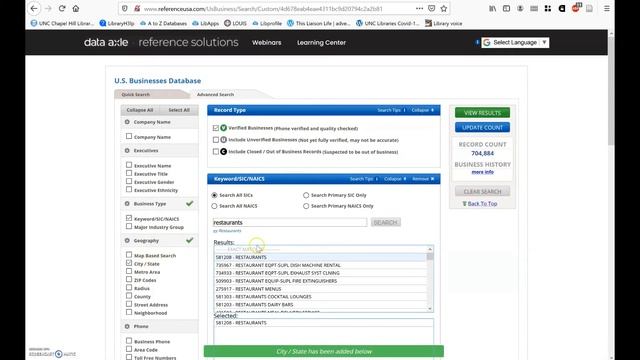The height and width of the screenshot is (360, 640).
Task: Bookmark this page with the star icon
Action: (x=444, y=9)
